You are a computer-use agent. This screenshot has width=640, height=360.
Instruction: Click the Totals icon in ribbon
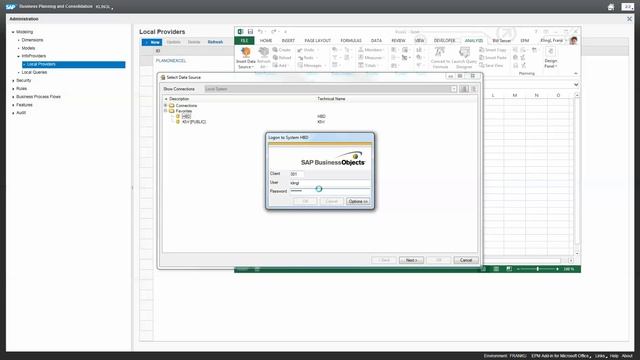[361, 65]
